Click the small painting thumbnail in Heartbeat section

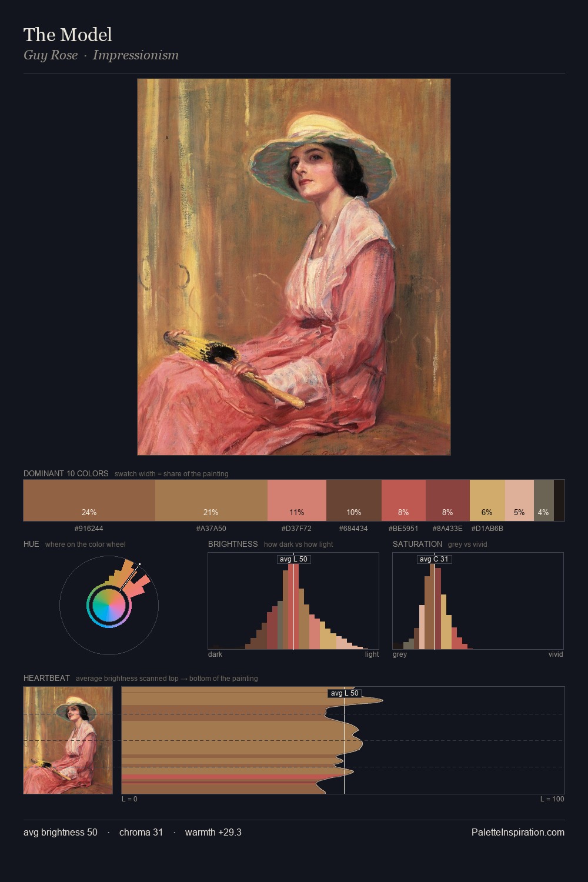(68, 740)
